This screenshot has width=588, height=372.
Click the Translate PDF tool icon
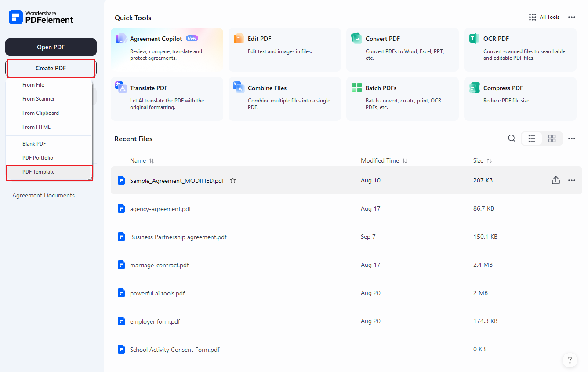click(121, 87)
